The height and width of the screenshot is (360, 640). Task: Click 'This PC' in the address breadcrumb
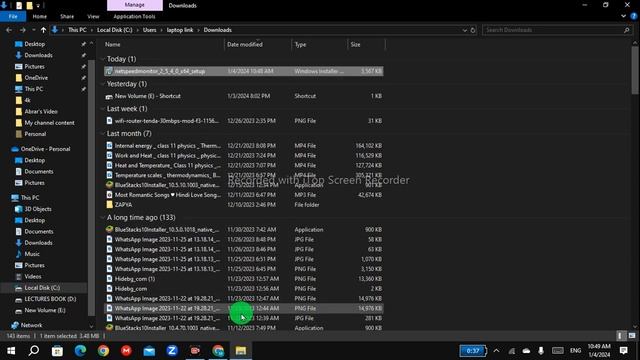coord(77,30)
